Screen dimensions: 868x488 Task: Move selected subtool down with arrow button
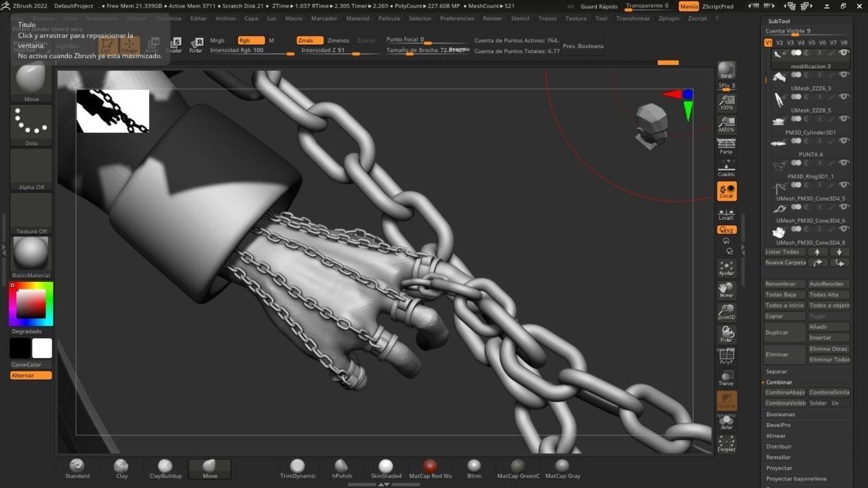pyautogui.click(x=840, y=251)
